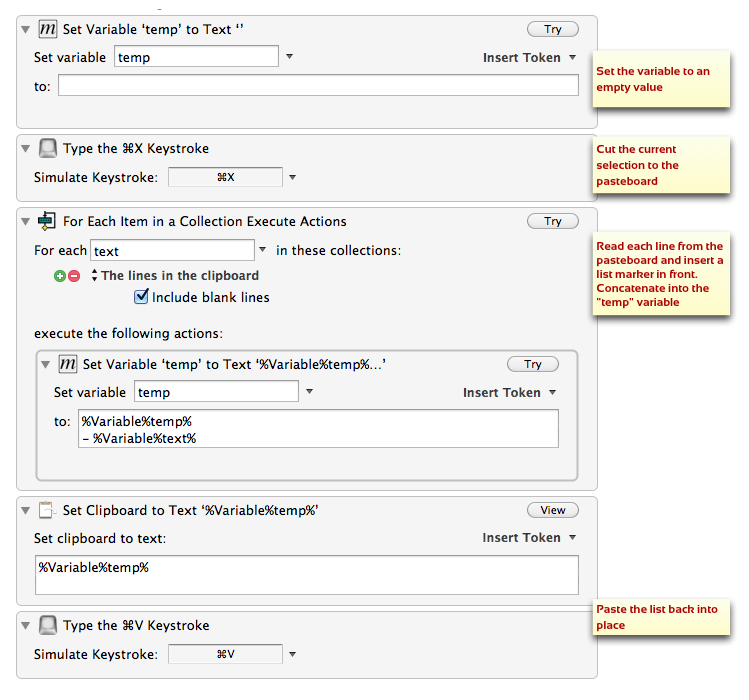
Task: Click the For each 'text' variable field
Action: point(172,250)
